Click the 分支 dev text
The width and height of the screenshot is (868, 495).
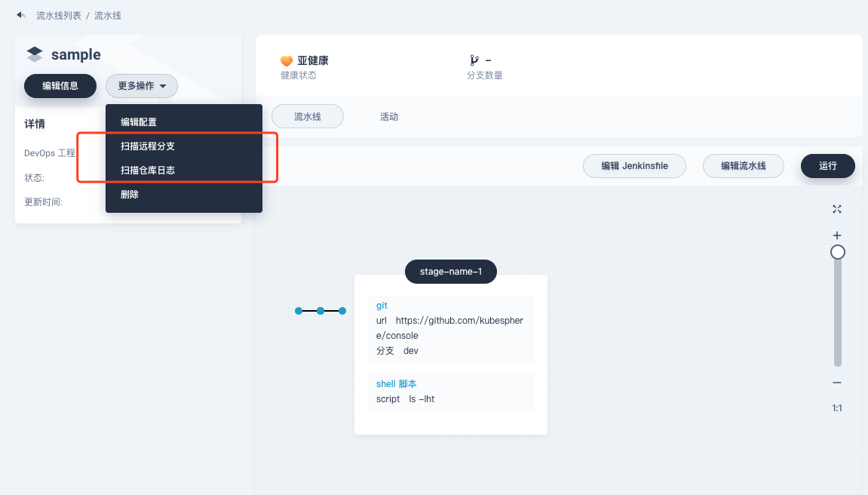(397, 350)
